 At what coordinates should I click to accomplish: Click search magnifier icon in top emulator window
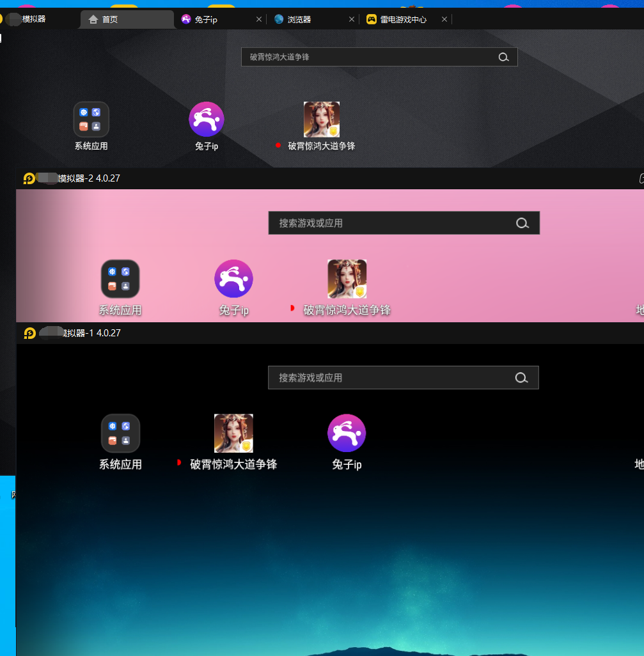tap(504, 58)
